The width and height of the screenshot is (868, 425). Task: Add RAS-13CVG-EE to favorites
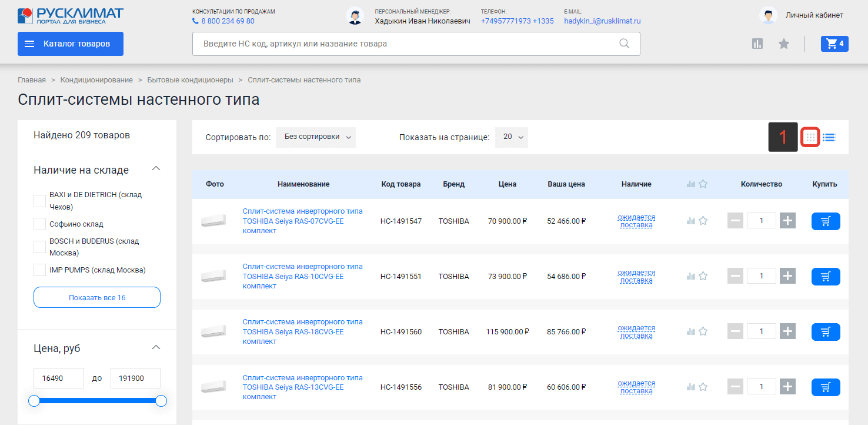(x=703, y=387)
